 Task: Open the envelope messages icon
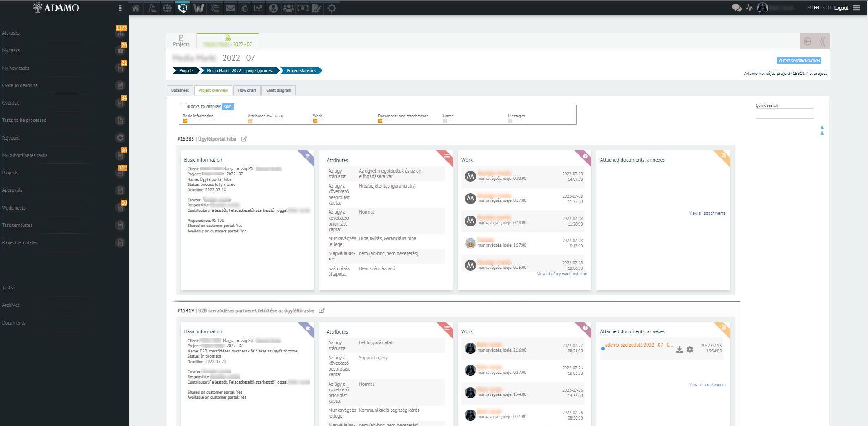coord(229,8)
